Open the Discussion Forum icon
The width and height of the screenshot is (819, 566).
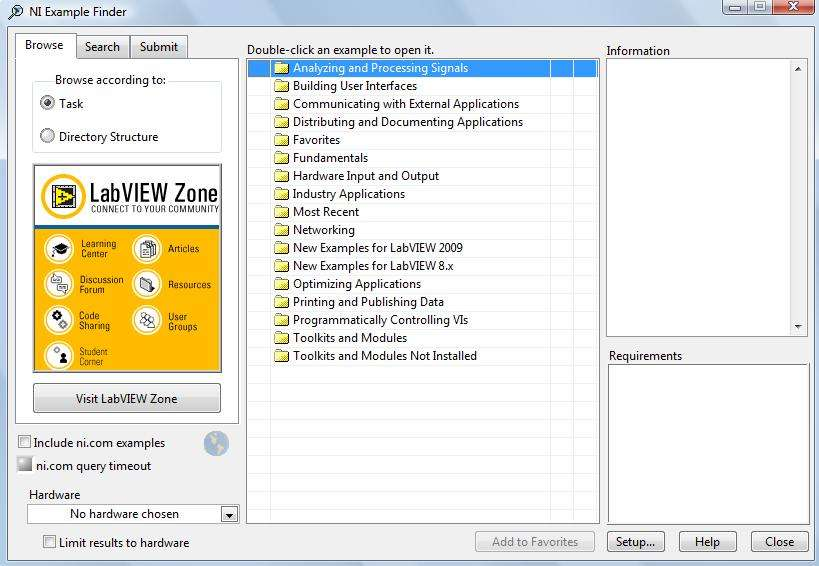[59, 285]
